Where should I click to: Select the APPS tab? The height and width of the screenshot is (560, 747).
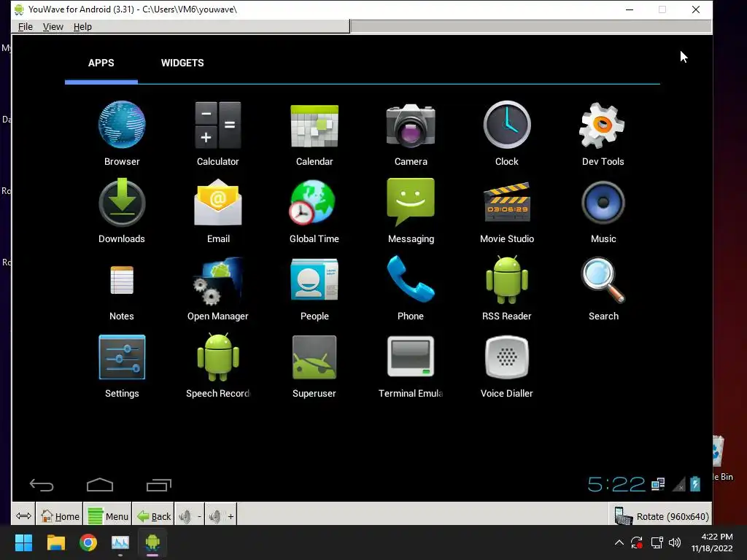pos(101,63)
